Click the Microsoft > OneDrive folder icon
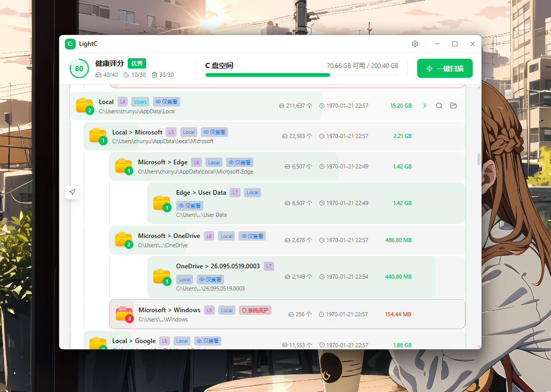 coord(124,240)
